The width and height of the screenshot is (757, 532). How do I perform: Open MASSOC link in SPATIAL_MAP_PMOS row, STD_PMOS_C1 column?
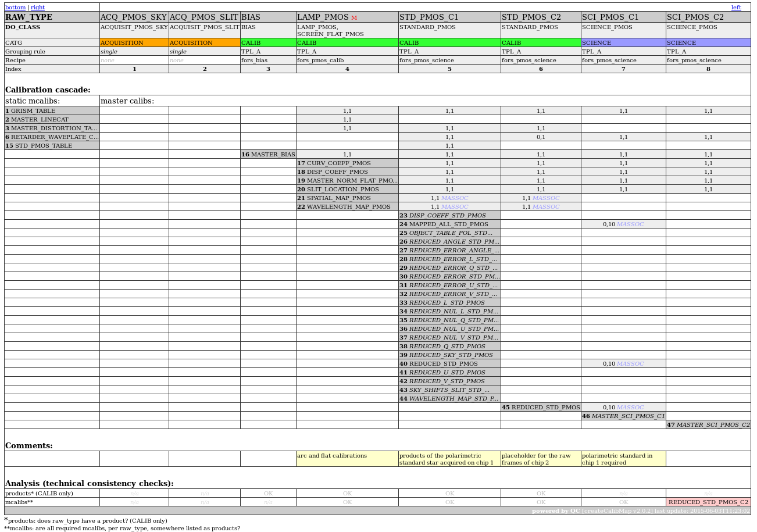click(455, 198)
